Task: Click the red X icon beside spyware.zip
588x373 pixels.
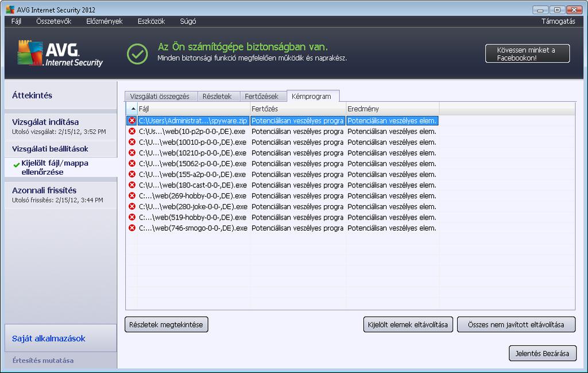Action: point(132,121)
